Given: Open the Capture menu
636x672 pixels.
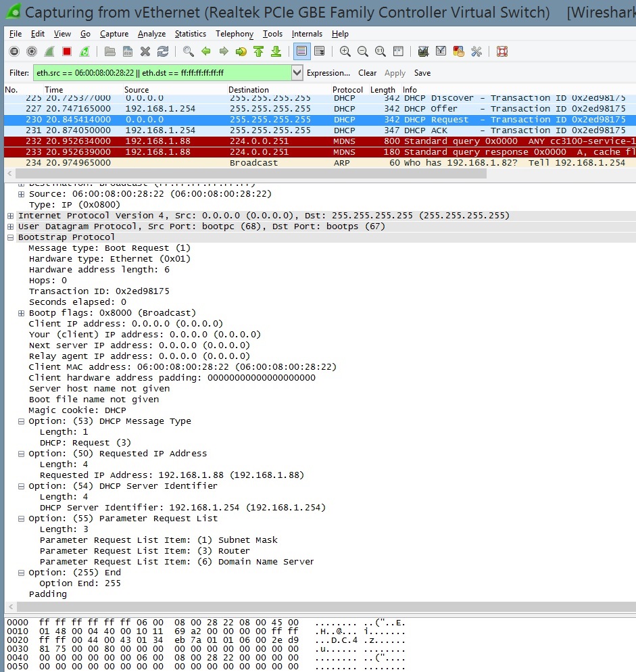Looking at the screenshot, I should click(x=114, y=34).
